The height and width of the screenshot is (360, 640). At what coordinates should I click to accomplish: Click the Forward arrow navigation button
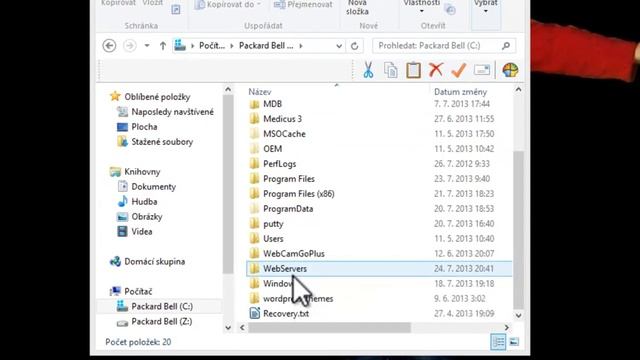coord(130,46)
